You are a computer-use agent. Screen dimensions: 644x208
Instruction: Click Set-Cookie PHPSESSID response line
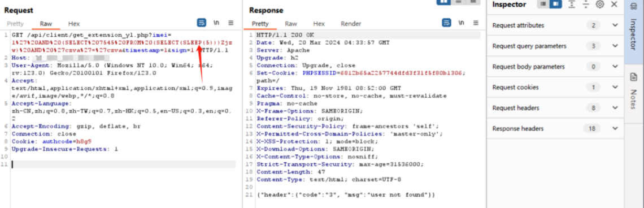(x=362, y=77)
